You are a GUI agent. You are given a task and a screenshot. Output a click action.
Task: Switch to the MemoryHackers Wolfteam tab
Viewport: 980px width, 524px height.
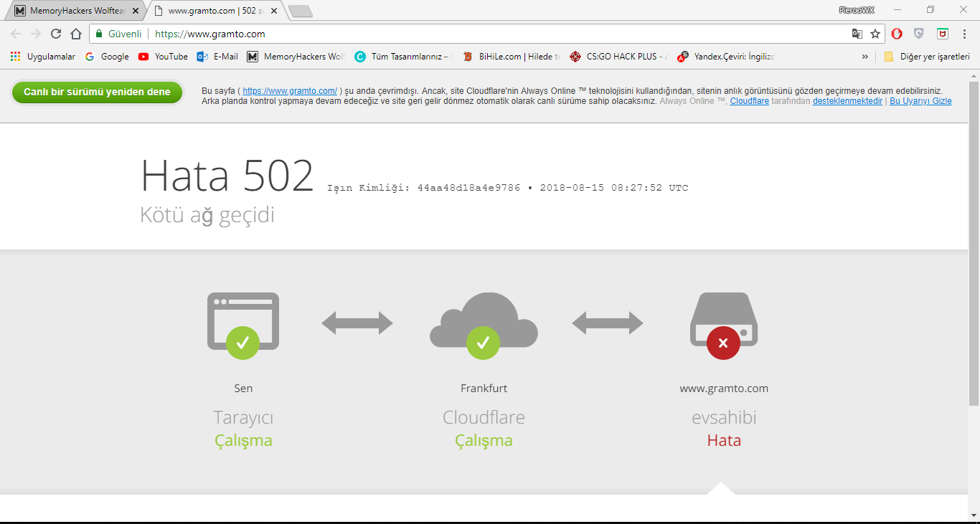click(x=77, y=11)
